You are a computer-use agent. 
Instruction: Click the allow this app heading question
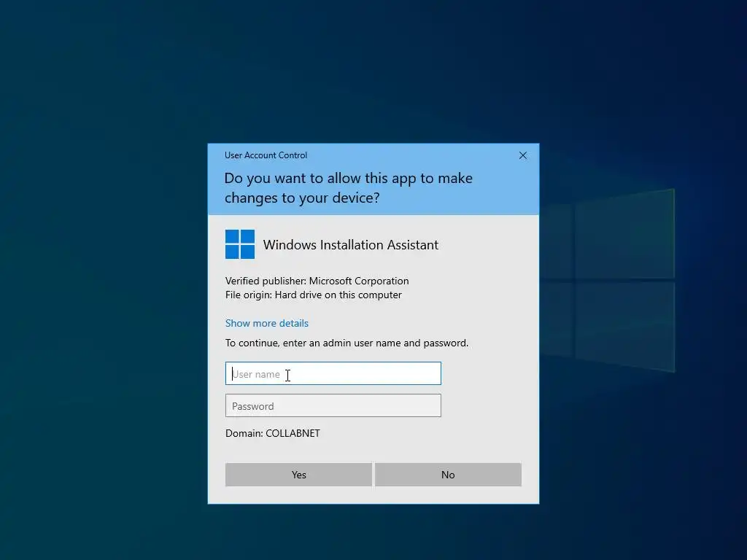pos(348,187)
